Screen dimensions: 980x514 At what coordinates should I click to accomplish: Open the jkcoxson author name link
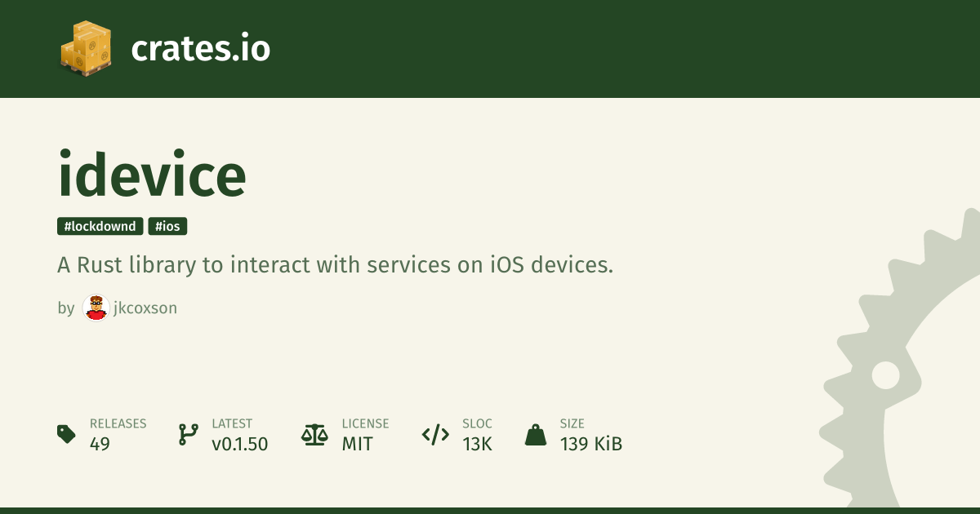point(145,308)
